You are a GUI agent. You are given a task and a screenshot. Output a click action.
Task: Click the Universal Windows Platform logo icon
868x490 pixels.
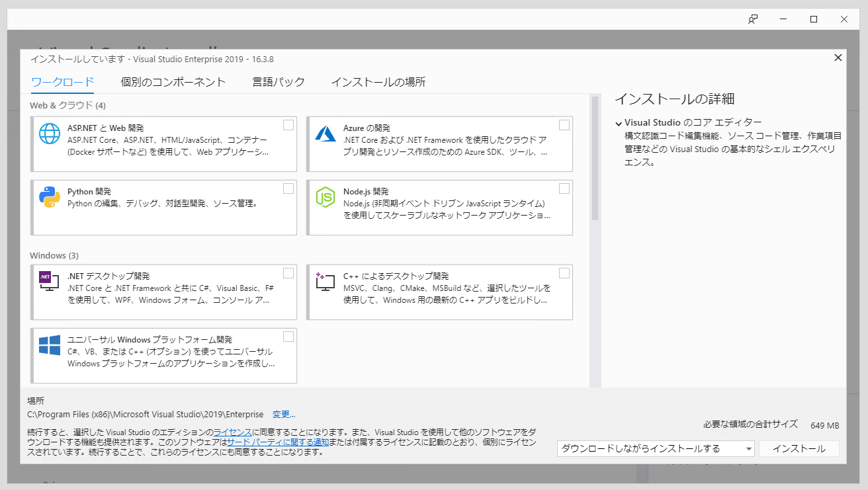[x=50, y=345]
